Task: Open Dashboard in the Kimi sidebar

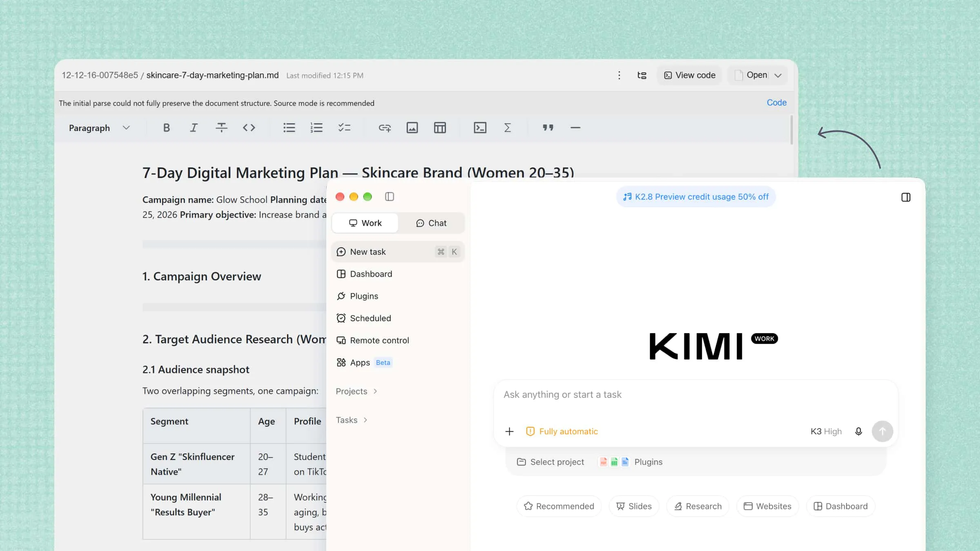Action: tap(398, 274)
